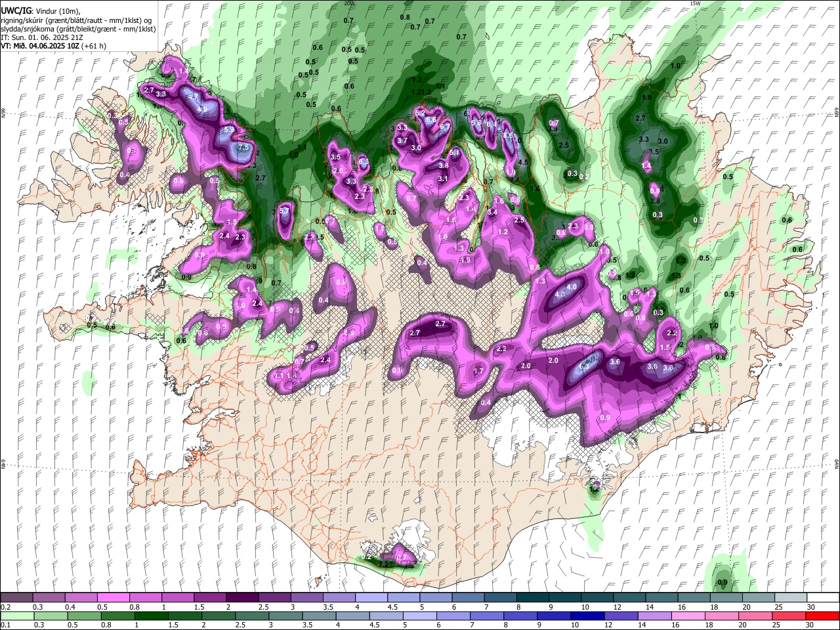This screenshot has height=630, width=840.
Task: Click the palest mint green swatch above the 0.1 label
Action: 18,616
